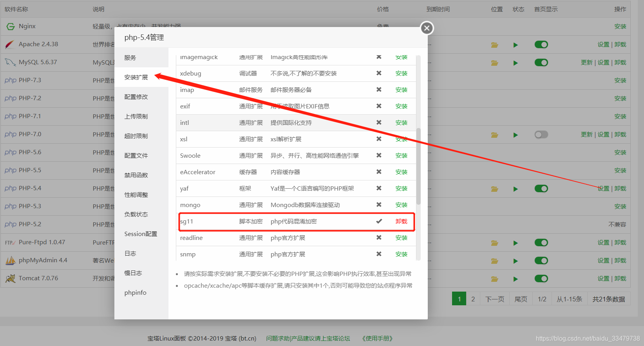
Task: Uninstall the sg11 extension
Action: click(402, 221)
